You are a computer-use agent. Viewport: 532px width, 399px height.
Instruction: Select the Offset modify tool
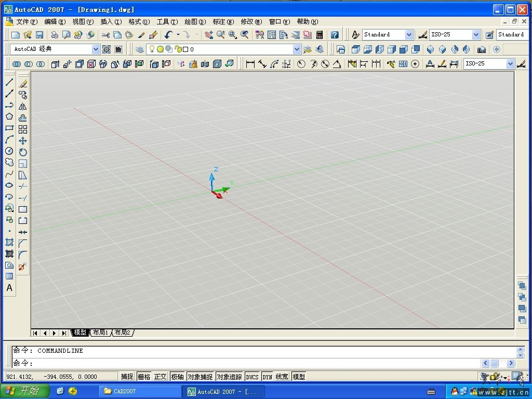[x=23, y=118]
